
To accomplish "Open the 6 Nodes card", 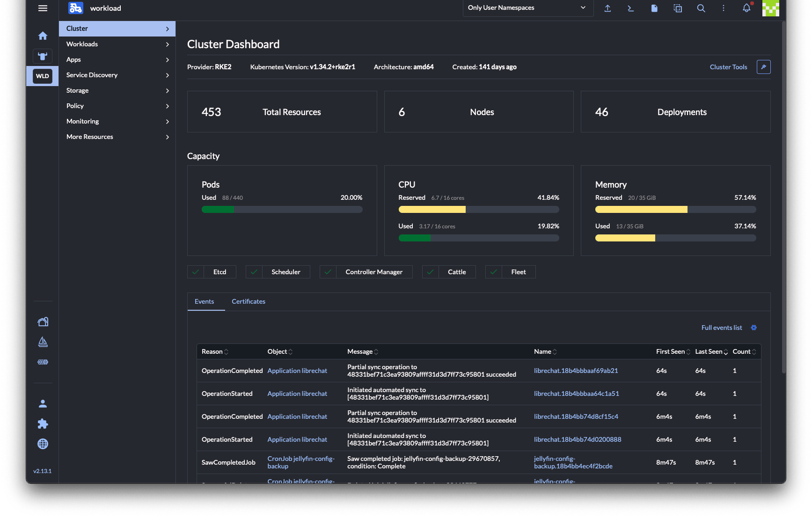I will click(x=479, y=112).
